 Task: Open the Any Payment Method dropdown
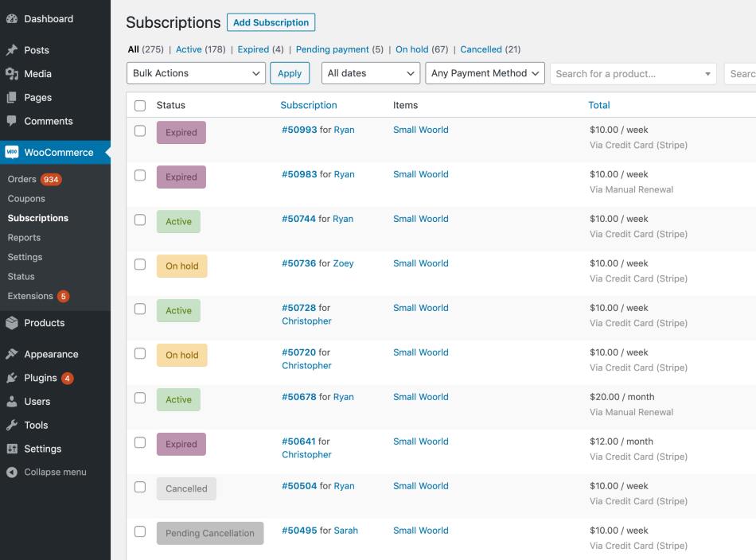485,73
